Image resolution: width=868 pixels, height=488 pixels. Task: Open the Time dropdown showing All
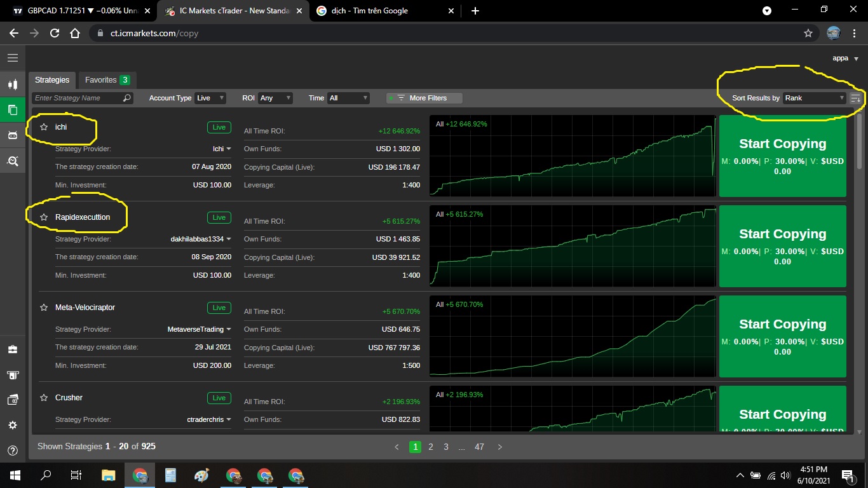(x=348, y=98)
